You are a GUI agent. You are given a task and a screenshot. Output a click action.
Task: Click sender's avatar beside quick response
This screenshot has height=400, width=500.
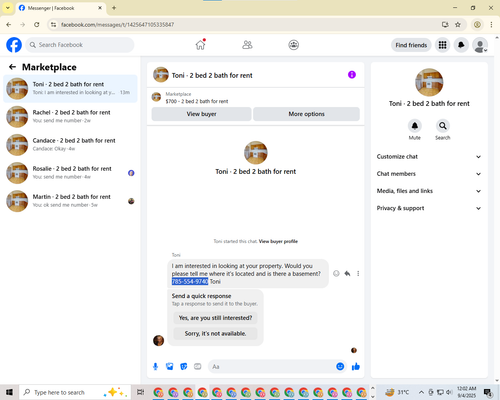[x=158, y=340]
